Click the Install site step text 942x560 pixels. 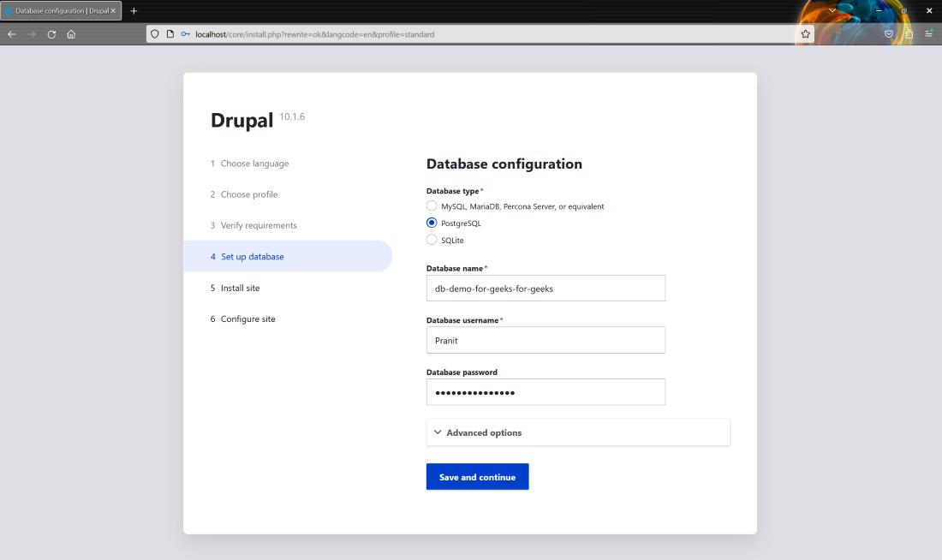[241, 288]
